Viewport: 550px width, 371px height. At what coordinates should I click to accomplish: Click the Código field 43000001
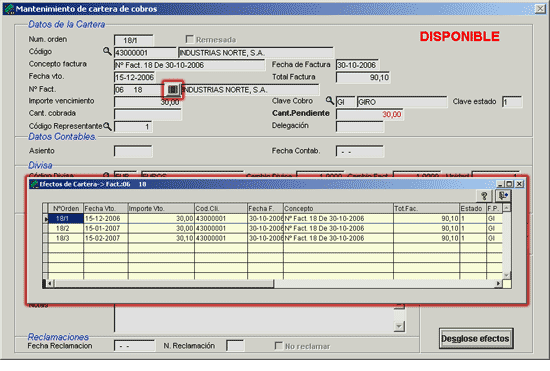click(145, 53)
